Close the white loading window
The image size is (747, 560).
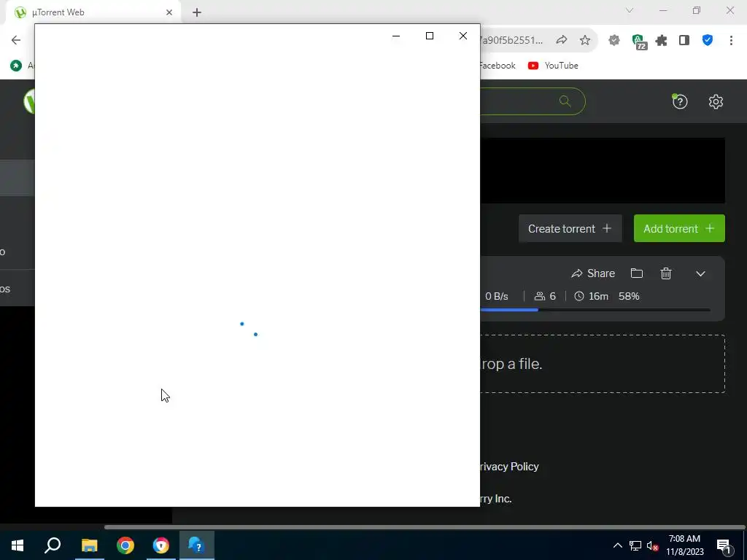point(463,36)
